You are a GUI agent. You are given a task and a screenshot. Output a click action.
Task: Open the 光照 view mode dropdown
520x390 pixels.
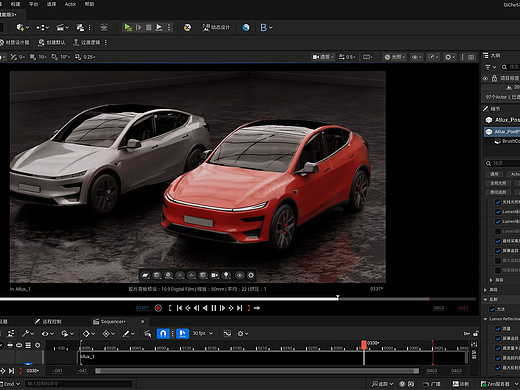tap(395, 57)
